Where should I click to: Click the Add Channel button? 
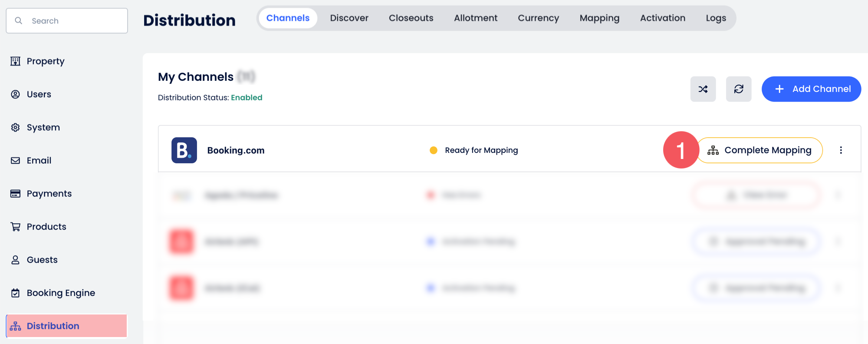click(811, 89)
